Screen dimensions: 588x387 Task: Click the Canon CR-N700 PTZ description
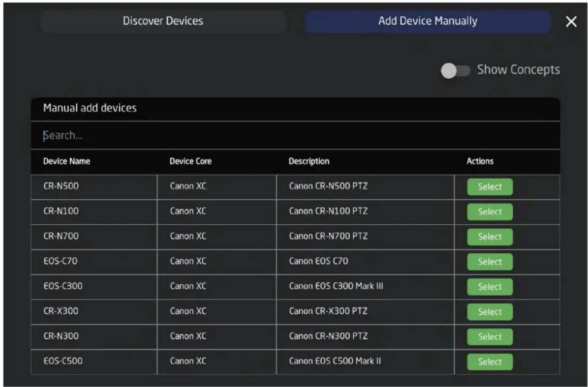pos(328,237)
